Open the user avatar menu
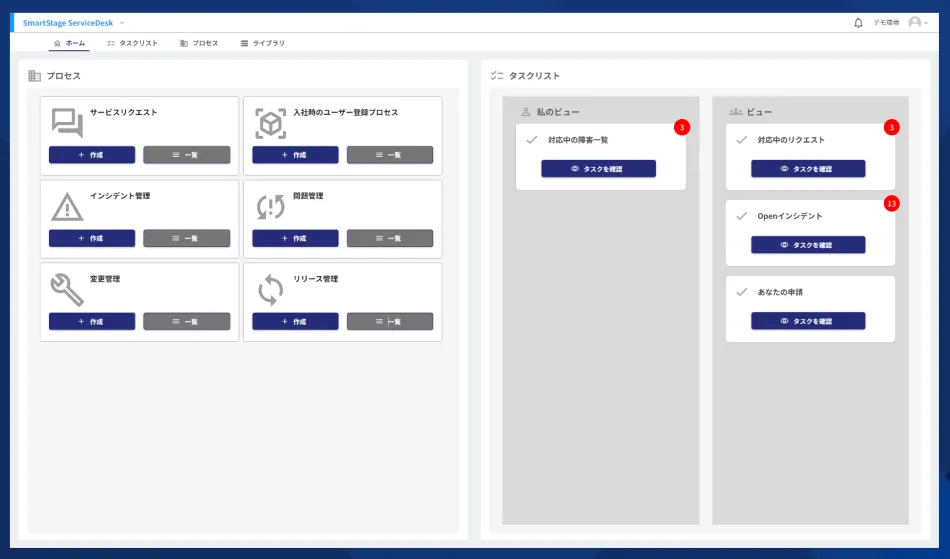Viewport: 950px width, 559px height. point(914,22)
